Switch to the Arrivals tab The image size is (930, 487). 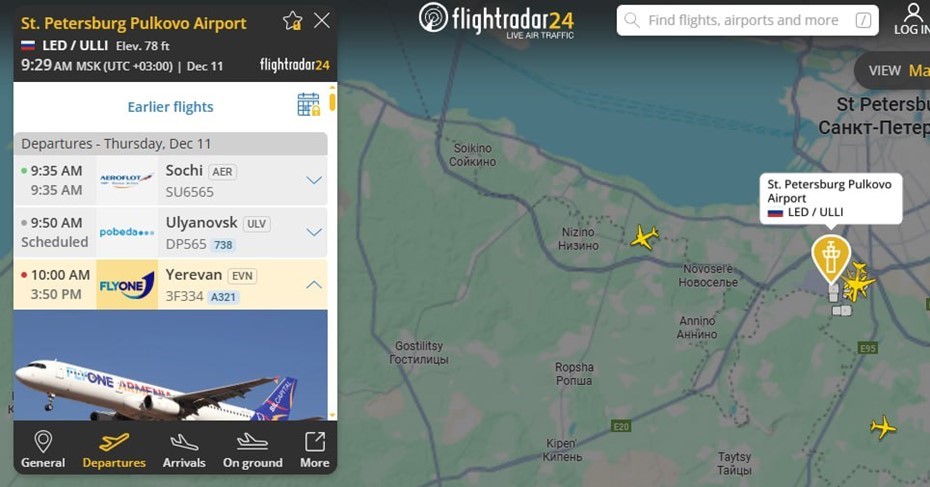coord(184,450)
